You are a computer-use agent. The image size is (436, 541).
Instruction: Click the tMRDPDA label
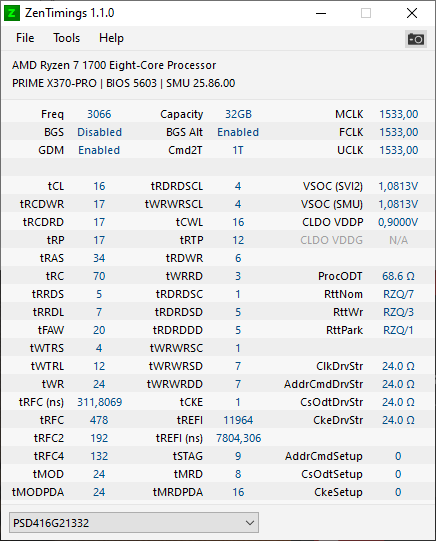[178, 492]
